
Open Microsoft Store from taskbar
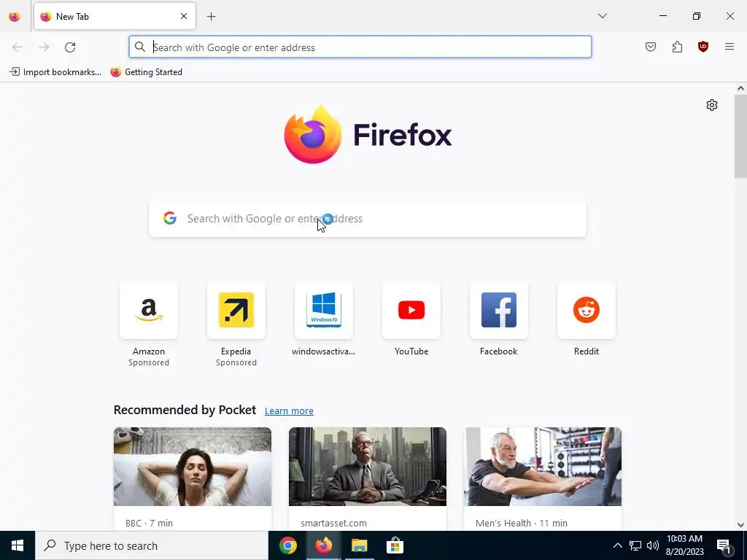395,545
